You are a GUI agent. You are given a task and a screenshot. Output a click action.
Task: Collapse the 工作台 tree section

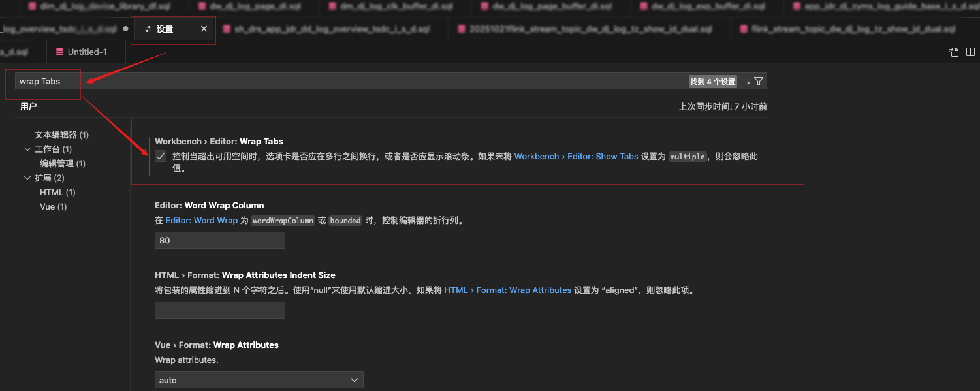27,149
